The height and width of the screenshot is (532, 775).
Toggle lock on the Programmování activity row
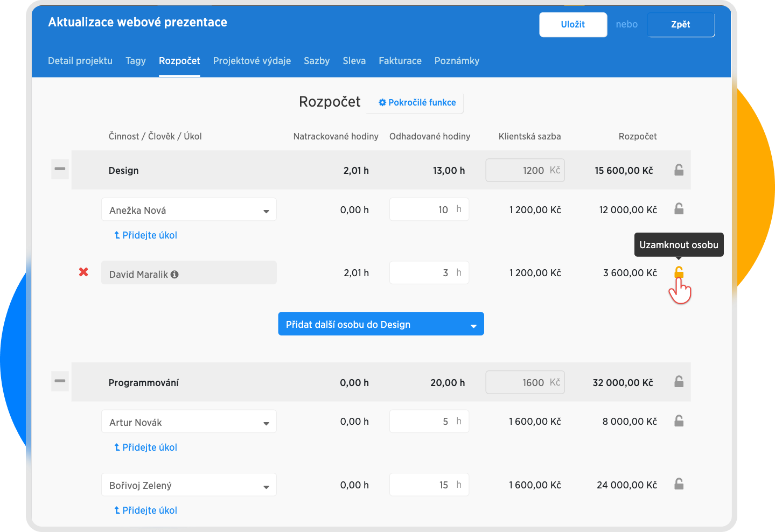coord(679,382)
